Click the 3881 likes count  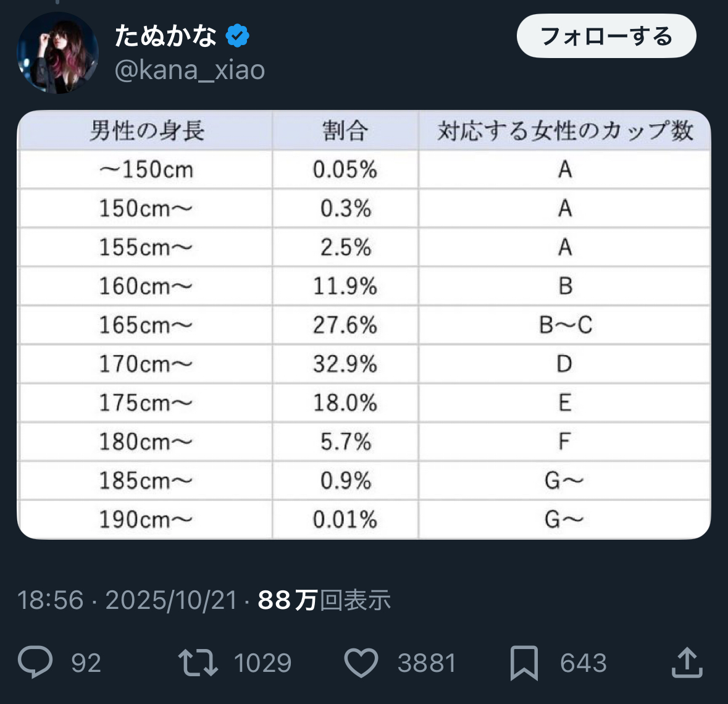click(426, 663)
